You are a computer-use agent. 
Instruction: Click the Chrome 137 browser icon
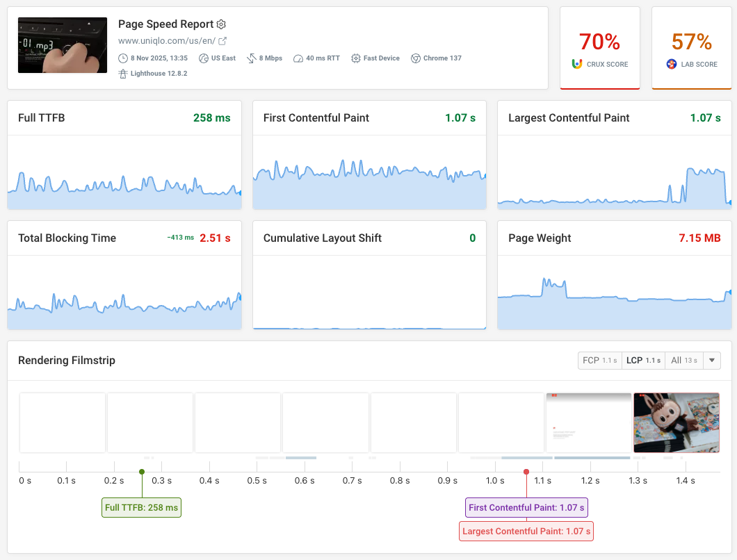coord(415,58)
